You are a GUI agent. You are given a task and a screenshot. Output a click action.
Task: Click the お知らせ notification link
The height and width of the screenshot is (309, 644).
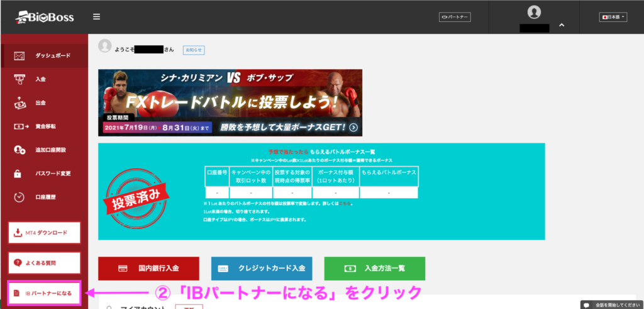click(x=194, y=50)
